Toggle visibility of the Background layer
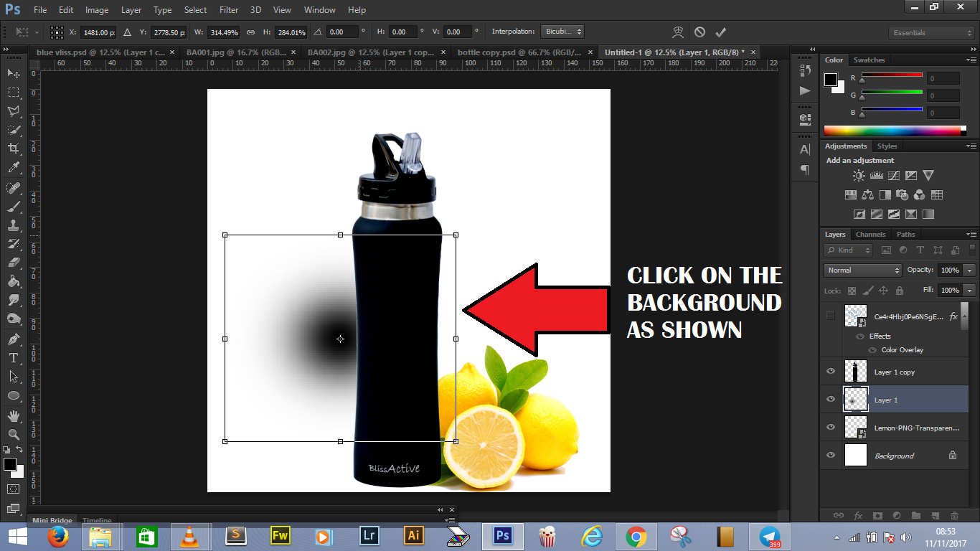This screenshot has height=551, width=980. (830, 455)
